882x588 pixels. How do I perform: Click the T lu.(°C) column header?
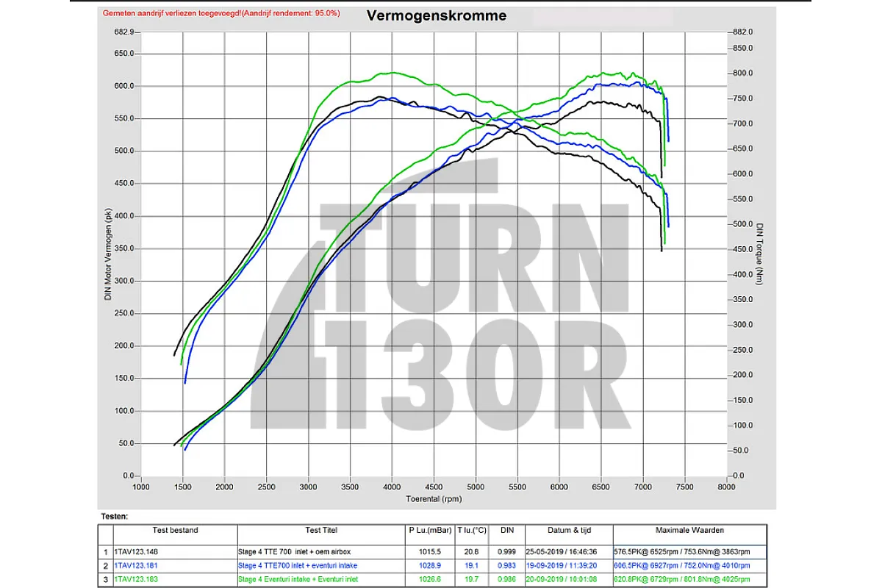pos(471,530)
